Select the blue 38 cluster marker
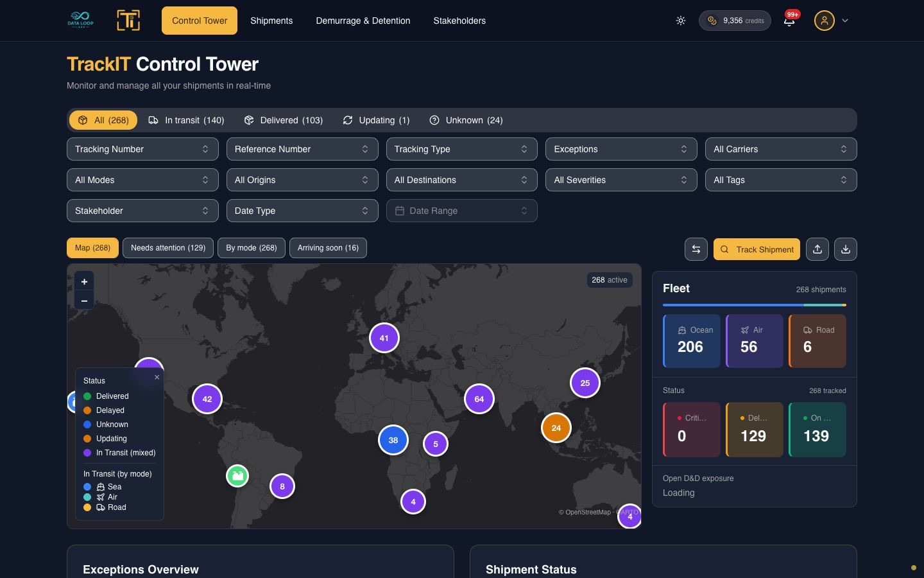The image size is (924, 578). point(393,440)
